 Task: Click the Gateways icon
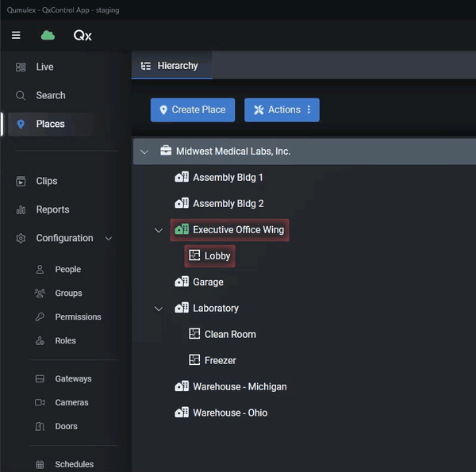(40, 379)
